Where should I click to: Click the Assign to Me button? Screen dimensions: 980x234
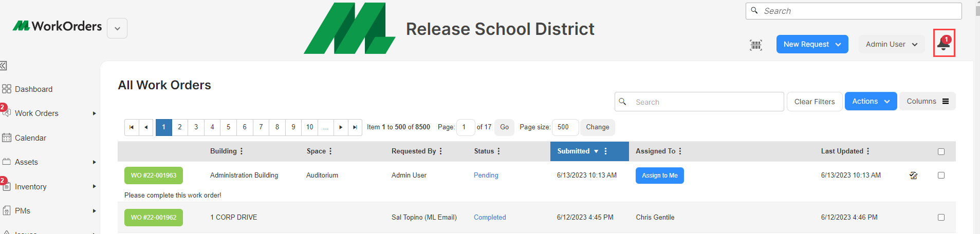pos(659,175)
